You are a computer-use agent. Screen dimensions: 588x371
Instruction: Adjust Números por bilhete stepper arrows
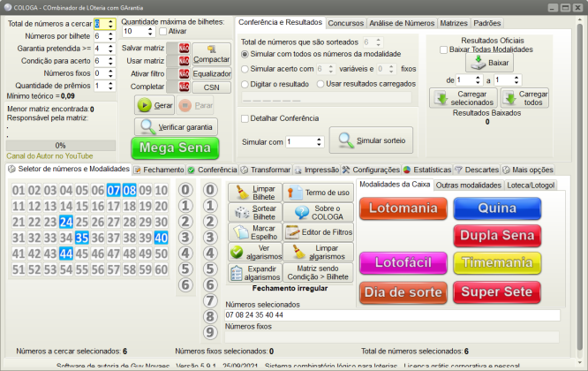point(110,36)
